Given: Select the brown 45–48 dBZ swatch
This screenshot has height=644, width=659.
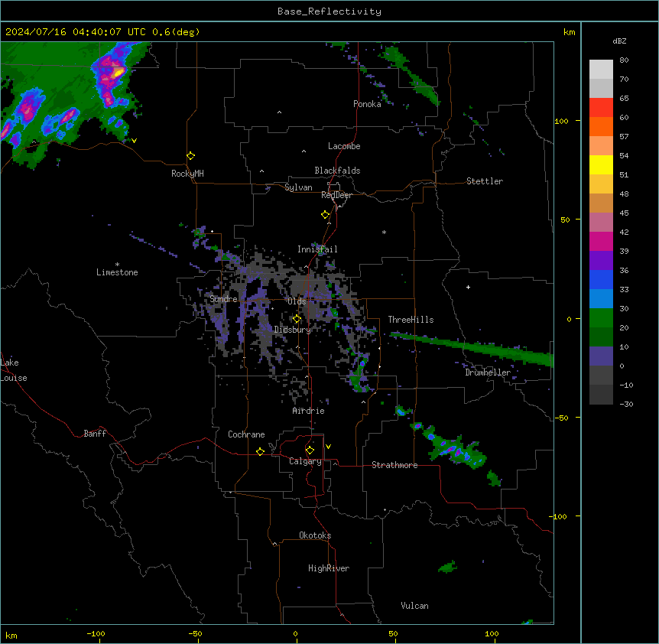Looking at the screenshot, I should (x=601, y=203).
